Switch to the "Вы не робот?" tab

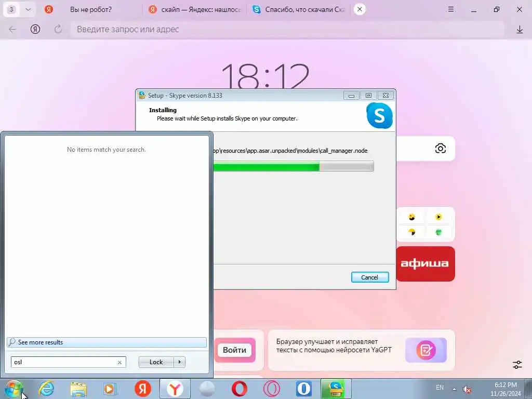[x=90, y=9]
